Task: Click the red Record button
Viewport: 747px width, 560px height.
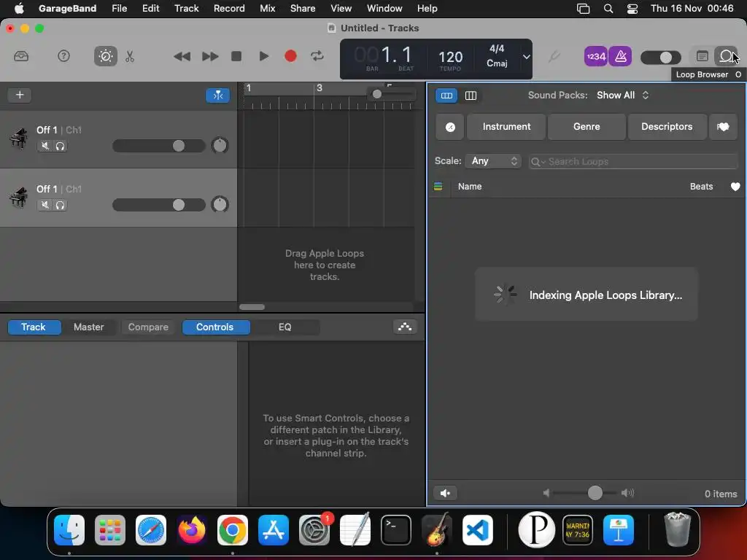Action: 290,56
